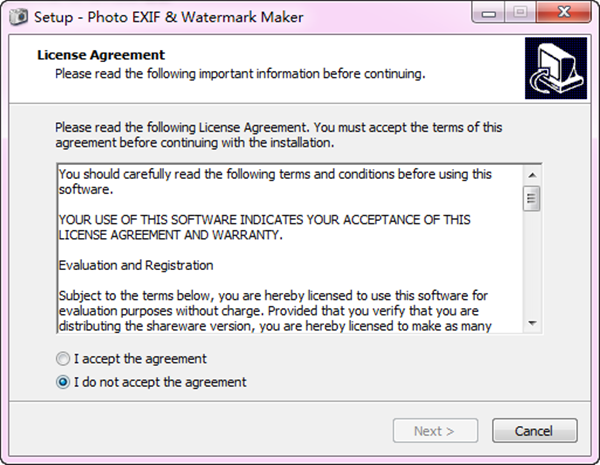Click the "Evaluation and Registration" line in license
Image resolution: width=600 pixels, height=465 pixels.
[136, 266]
